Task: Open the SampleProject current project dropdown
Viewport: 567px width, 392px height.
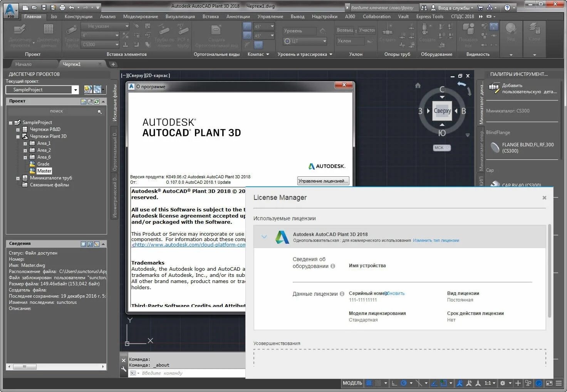Action: pyautogui.click(x=75, y=90)
